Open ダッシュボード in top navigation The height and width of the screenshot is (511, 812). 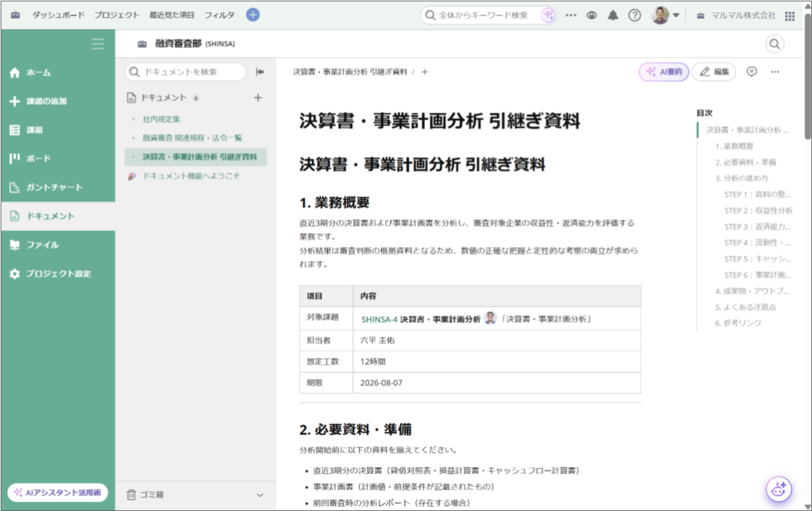[58, 15]
